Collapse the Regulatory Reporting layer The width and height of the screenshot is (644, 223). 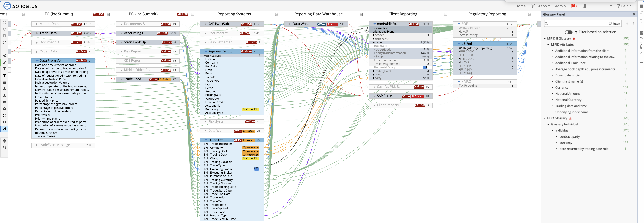tap(530, 14)
